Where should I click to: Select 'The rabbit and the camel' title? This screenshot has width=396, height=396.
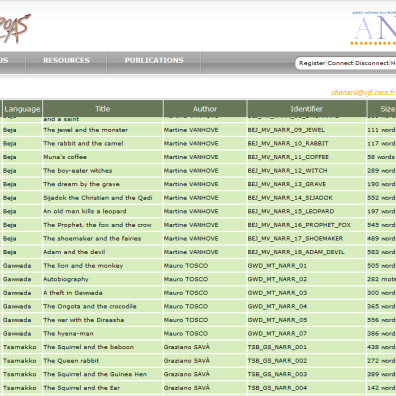click(x=83, y=144)
